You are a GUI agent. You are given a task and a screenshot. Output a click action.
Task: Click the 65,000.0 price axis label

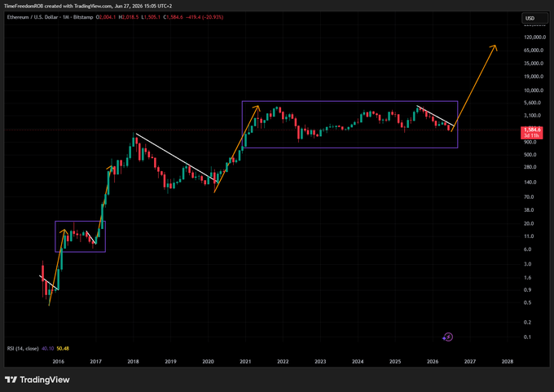pyautogui.click(x=534, y=51)
